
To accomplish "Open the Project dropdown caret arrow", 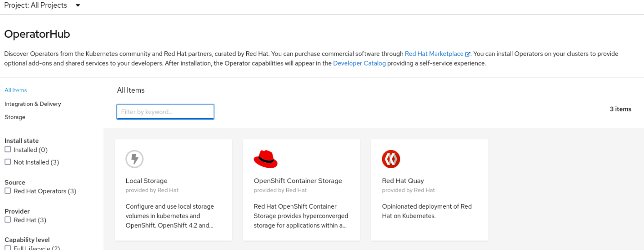I will point(78,5).
